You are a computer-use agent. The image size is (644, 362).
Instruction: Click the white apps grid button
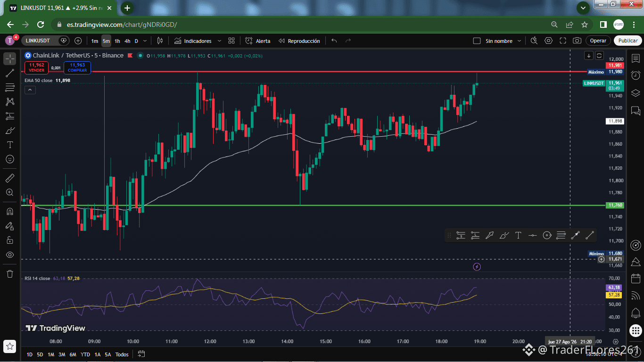[x=636, y=330]
